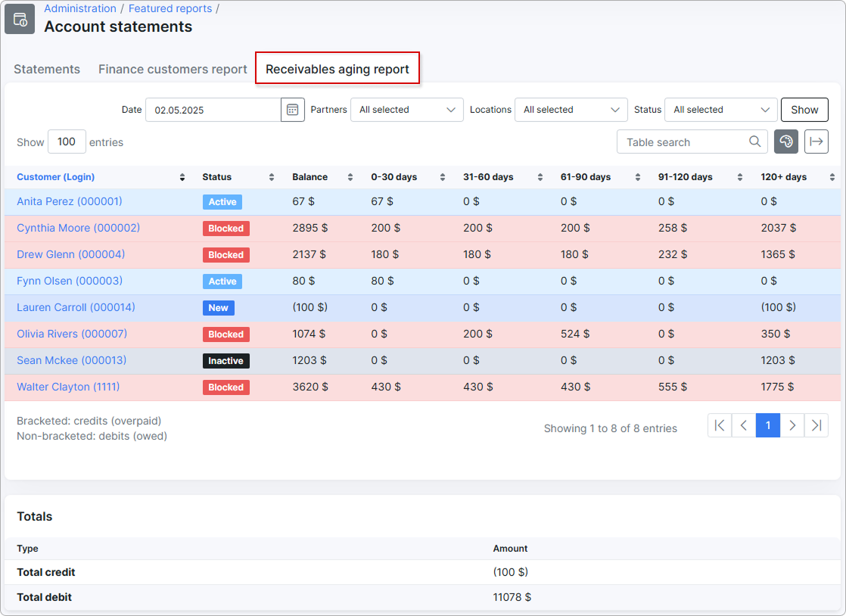Click Active badge for Fynn Olsen
Viewport: 846px width, 616px height.
pyautogui.click(x=222, y=281)
